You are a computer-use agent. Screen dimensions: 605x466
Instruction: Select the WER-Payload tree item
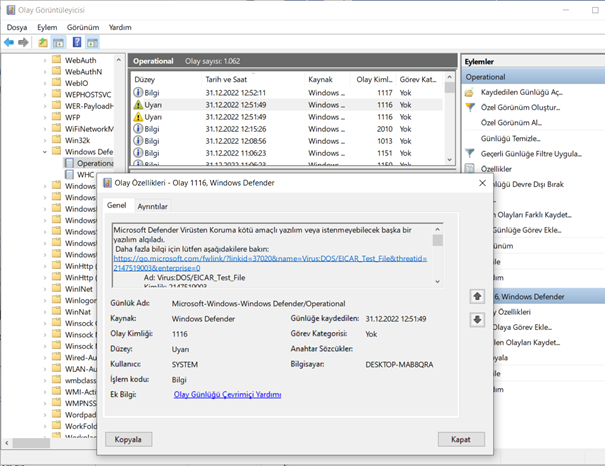click(x=89, y=106)
